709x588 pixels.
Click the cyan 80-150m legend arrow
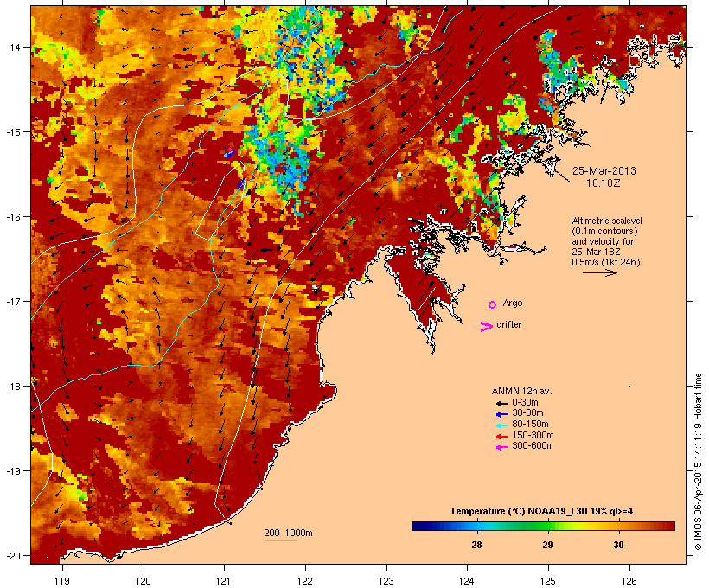(501, 425)
